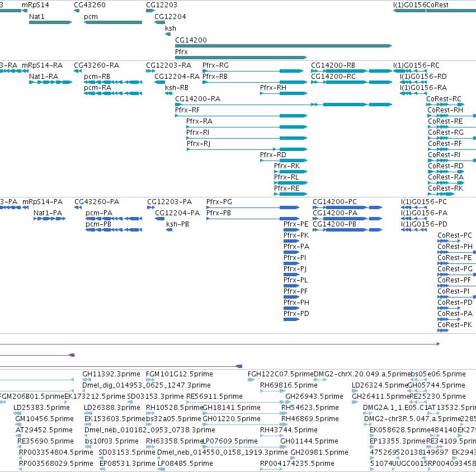Click the teal pcm gene bar
Screen dimensions: 476x472
(x=113, y=22)
